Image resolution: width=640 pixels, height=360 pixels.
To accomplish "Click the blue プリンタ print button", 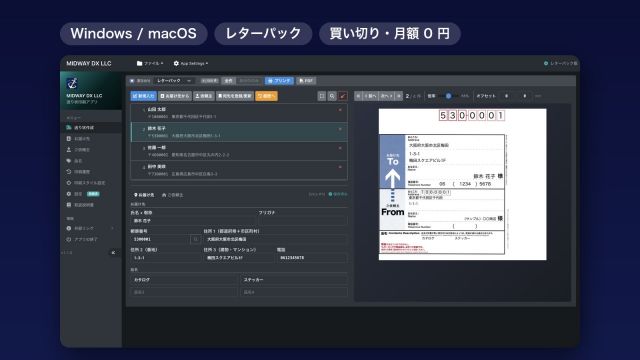I will [x=279, y=81].
